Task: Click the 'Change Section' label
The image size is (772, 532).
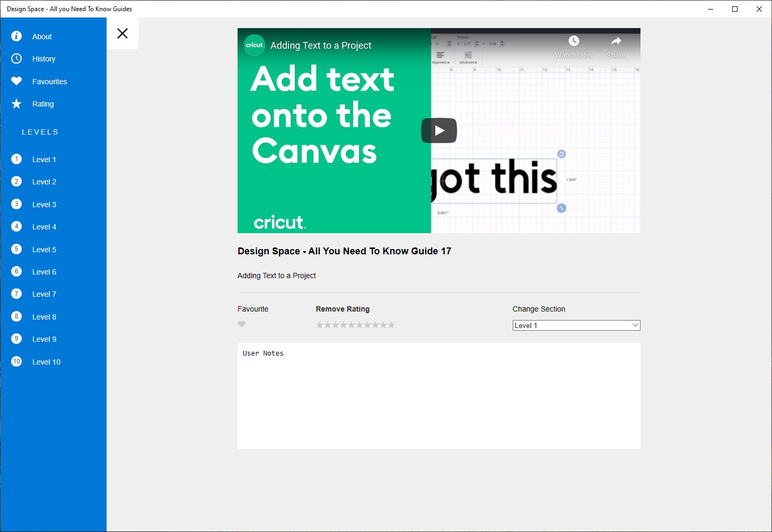Action: pos(539,309)
